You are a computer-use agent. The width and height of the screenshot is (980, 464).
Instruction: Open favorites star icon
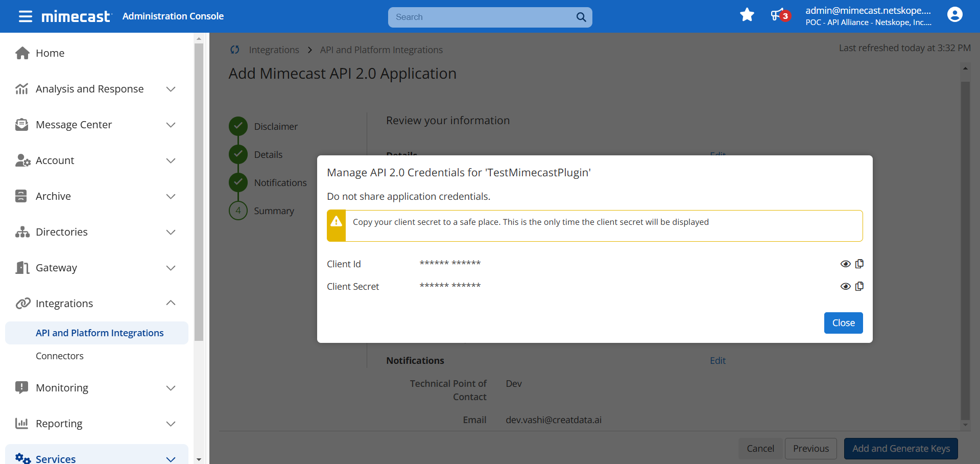click(747, 15)
